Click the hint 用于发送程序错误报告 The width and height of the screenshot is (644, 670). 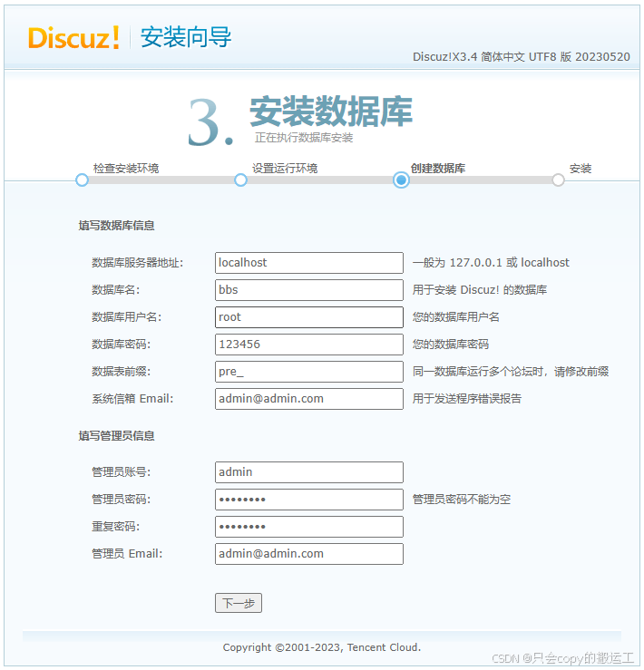click(x=467, y=399)
